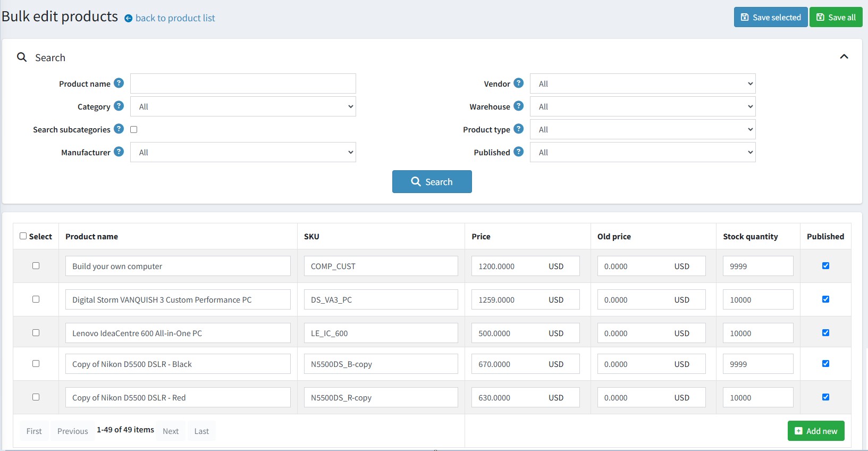Click the help icon next to Product name
This screenshot has width=868, height=451.
coord(119,83)
